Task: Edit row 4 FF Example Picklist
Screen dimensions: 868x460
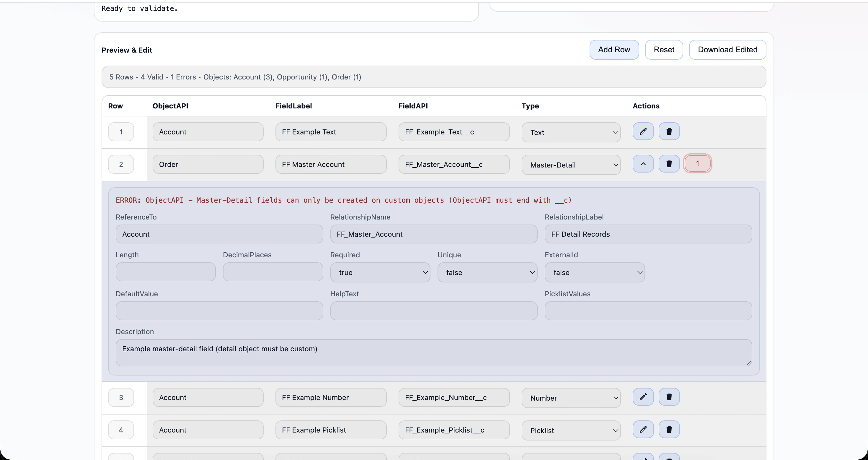Action: (x=643, y=429)
